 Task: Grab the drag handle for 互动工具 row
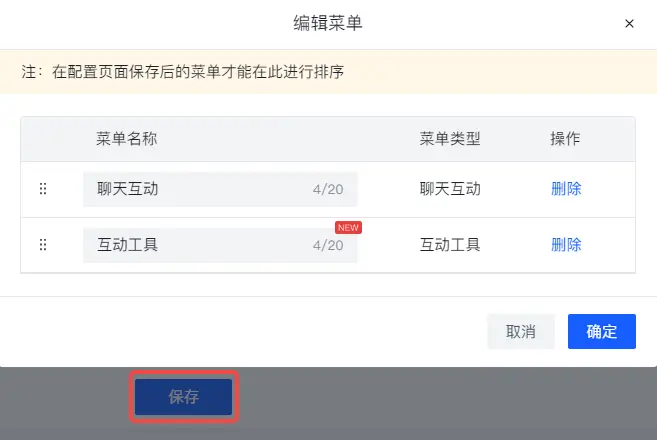point(43,245)
